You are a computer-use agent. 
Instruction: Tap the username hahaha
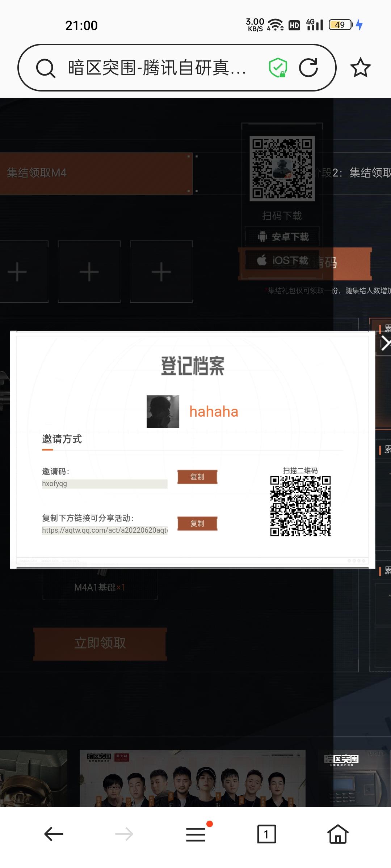[x=214, y=412]
